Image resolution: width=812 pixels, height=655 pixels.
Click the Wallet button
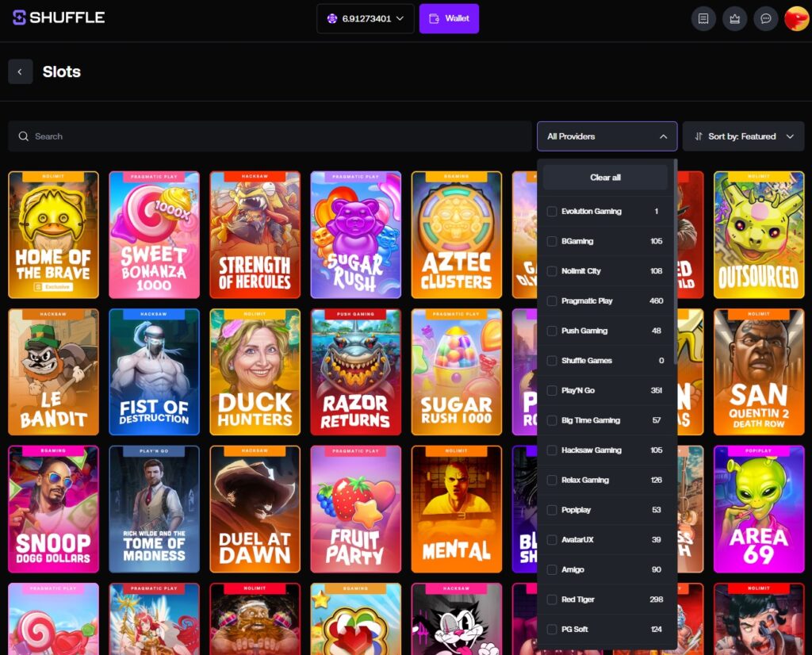[449, 19]
